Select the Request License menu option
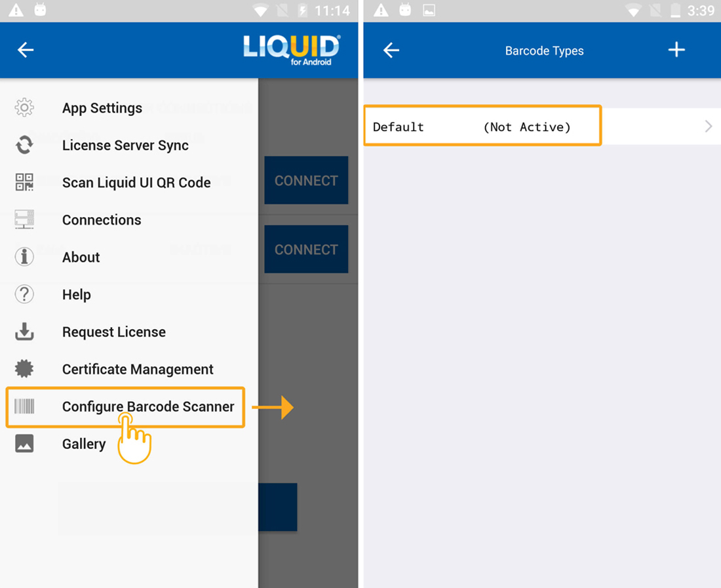This screenshot has width=721, height=588. click(x=114, y=332)
